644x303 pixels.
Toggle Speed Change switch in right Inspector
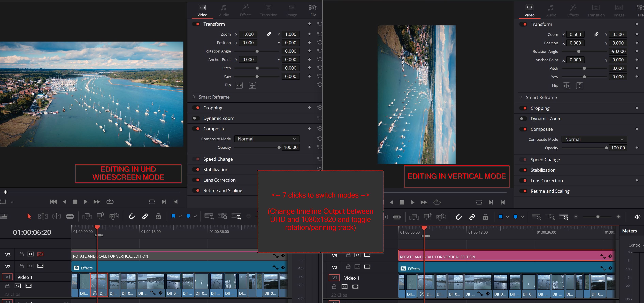tap(523, 160)
